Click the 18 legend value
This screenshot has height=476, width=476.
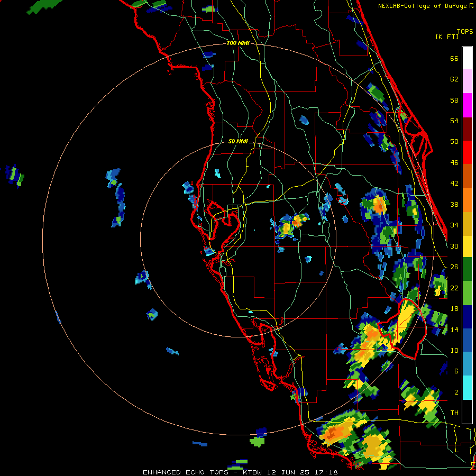pos(454,308)
